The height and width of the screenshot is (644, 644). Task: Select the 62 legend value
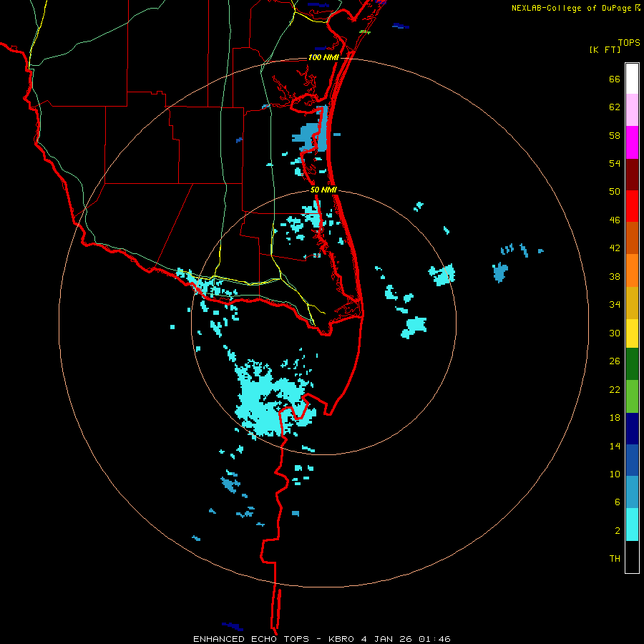615,107
